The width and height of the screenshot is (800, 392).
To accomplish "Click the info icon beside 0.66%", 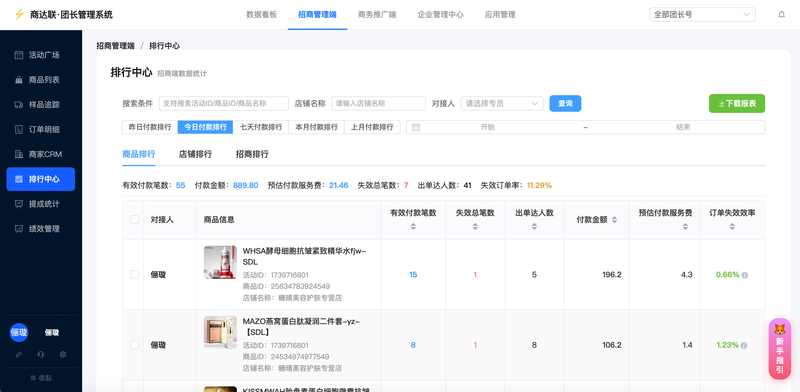I will [744, 275].
